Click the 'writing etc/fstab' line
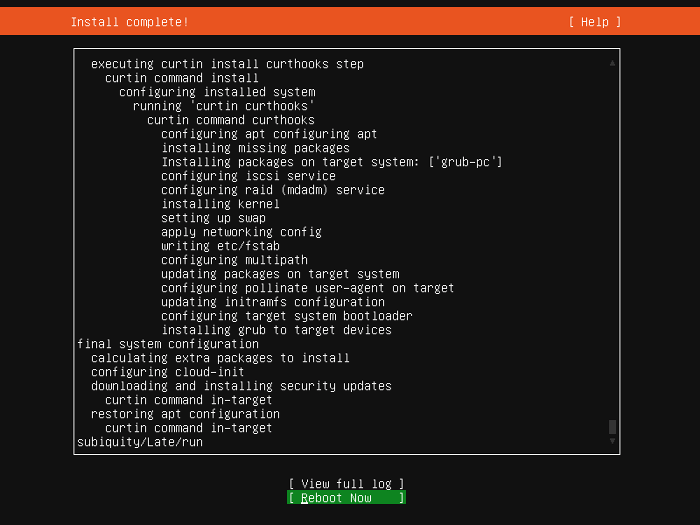 pos(220,246)
